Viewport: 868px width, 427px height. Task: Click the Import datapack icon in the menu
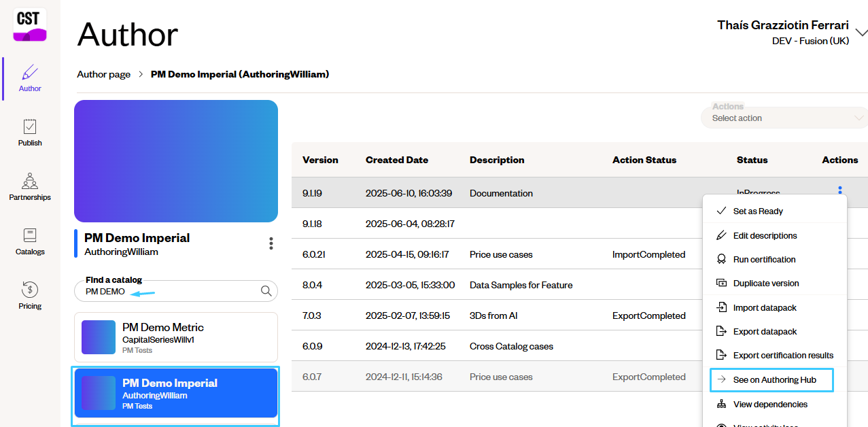[x=721, y=307]
